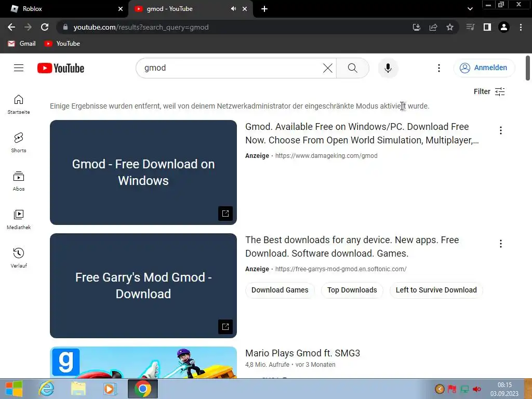
Task: Open the Windows Start menu
Action: (14, 389)
